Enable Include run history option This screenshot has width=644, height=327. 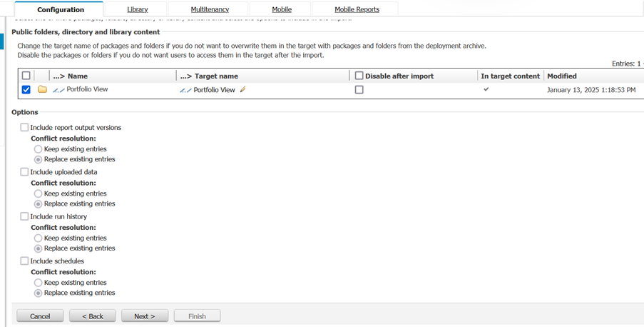pos(24,216)
